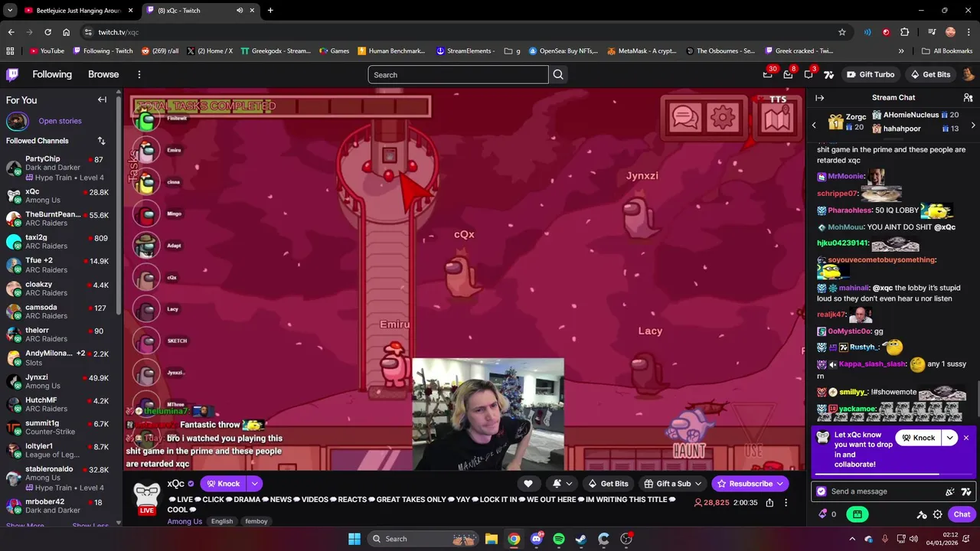Viewport: 980px width, 551px height.
Task: Sort followed channels using the sort icon
Action: point(101,141)
